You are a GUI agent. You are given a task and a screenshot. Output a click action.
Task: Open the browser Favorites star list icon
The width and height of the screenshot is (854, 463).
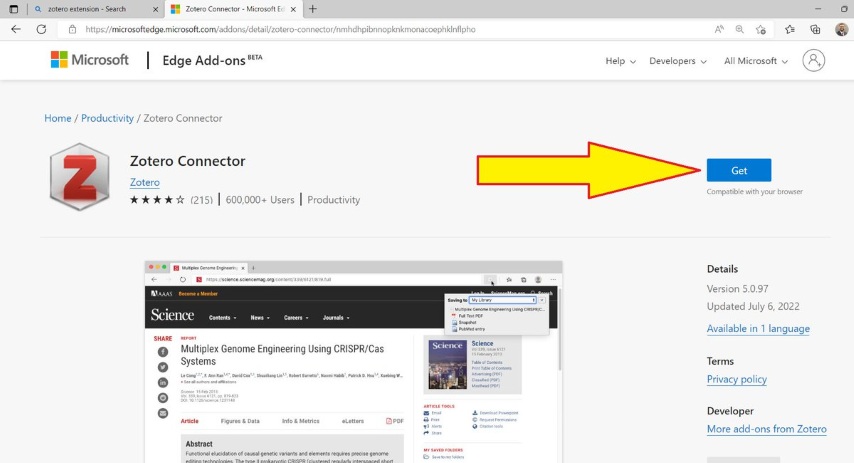(x=790, y=30)
